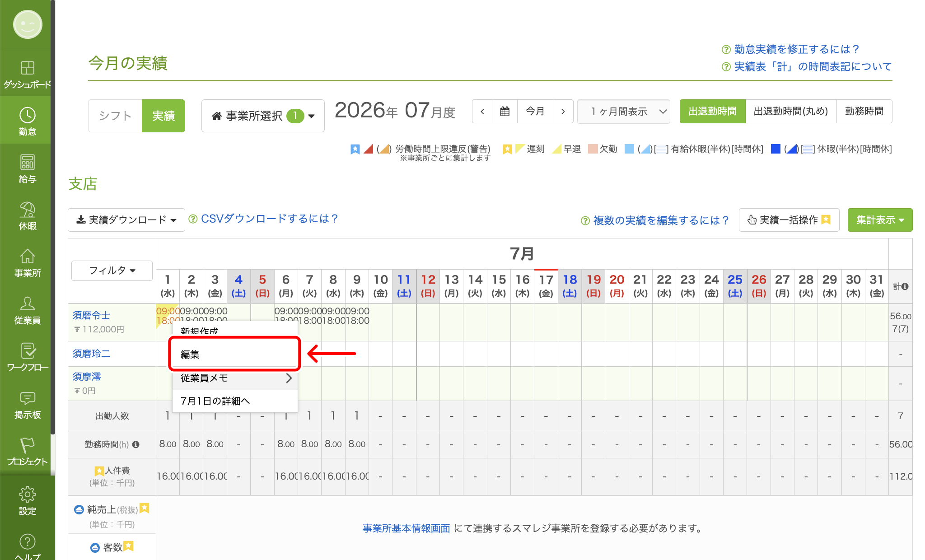Select 出退勤時間(丸め) display mode

point(791,111)
